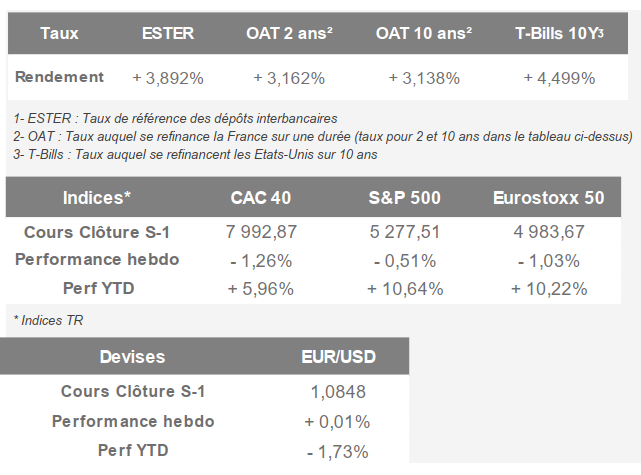Click S&P 500 Perf YTD +10,64%

(x=403, y=289)
